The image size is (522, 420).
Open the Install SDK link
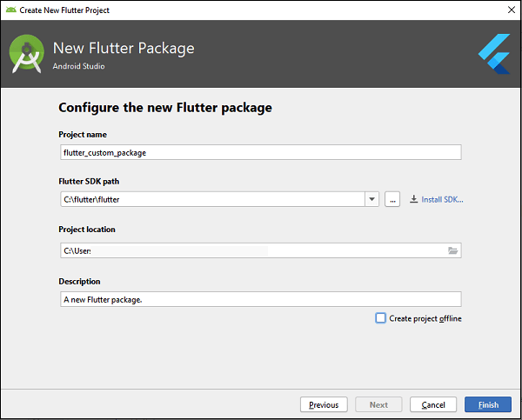(442, 199)
